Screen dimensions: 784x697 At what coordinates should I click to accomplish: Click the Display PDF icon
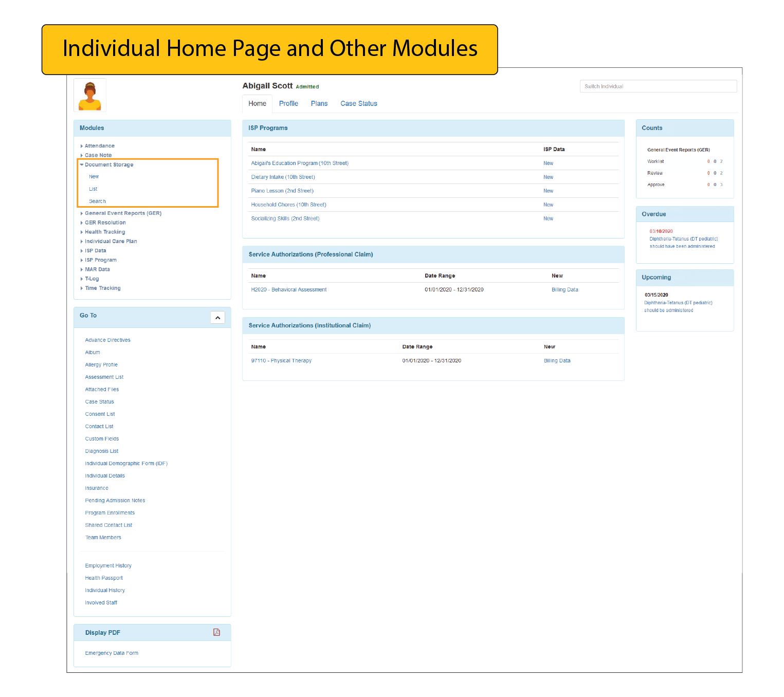(216, 632)
